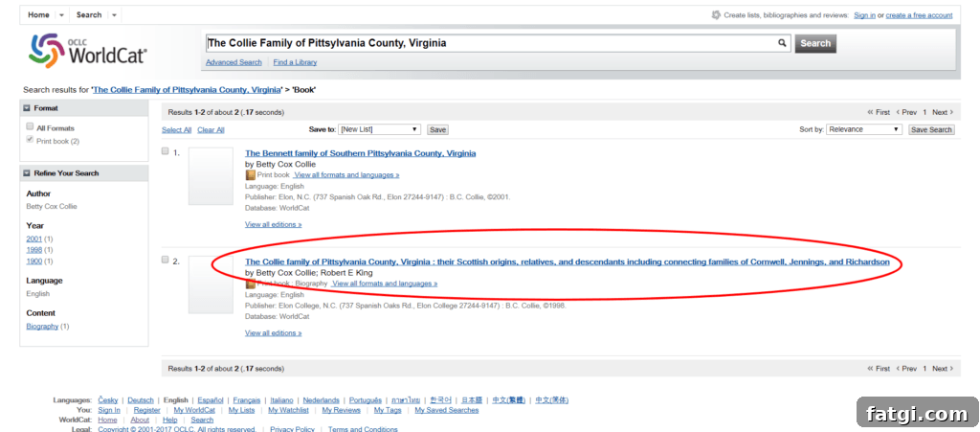The width and height of the screenshot is (980, 432).
Task: Select checkbox for result 2
Action: coord(165,261)
